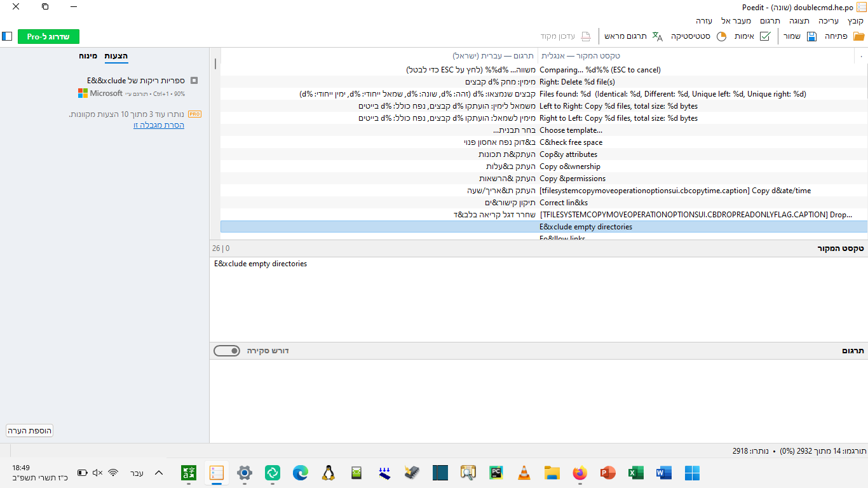Screen dimensions: 868x488
Task: Select row 'Copy &permissions'
Action: click(x=544, y=179)
